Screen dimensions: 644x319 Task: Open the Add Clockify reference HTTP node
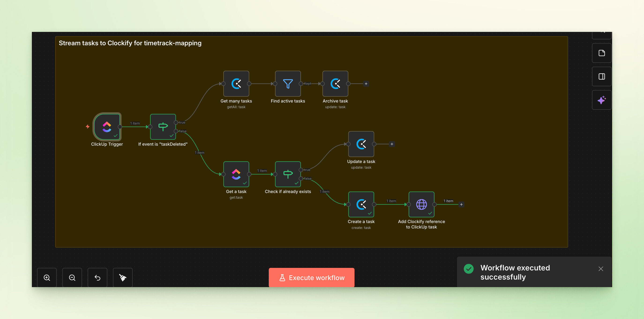421,204
